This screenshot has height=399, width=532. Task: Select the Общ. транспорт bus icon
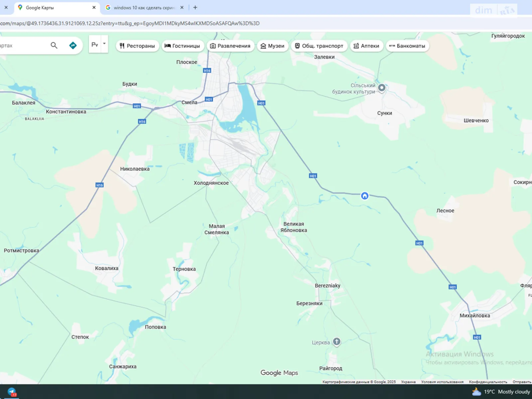297,46
